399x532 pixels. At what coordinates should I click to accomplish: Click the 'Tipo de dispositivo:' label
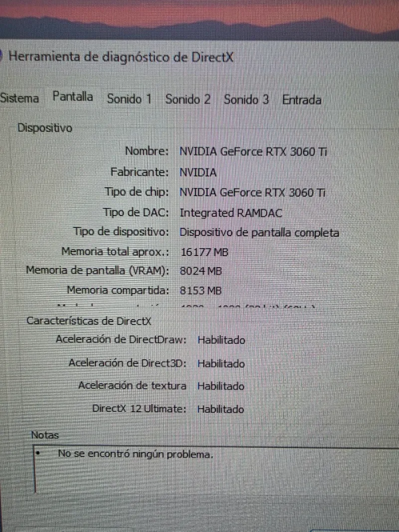tap(122, 232)
